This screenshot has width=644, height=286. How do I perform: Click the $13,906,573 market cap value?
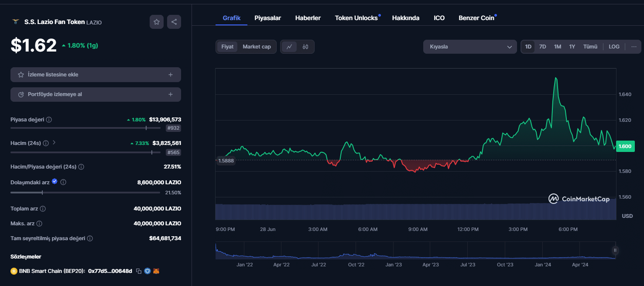pos(165,119)
